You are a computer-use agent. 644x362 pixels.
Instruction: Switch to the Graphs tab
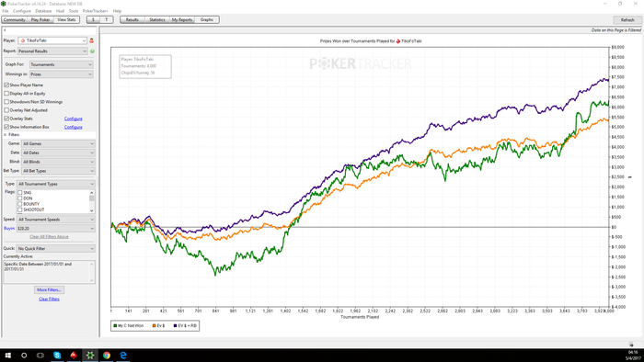tap(207, 19)
